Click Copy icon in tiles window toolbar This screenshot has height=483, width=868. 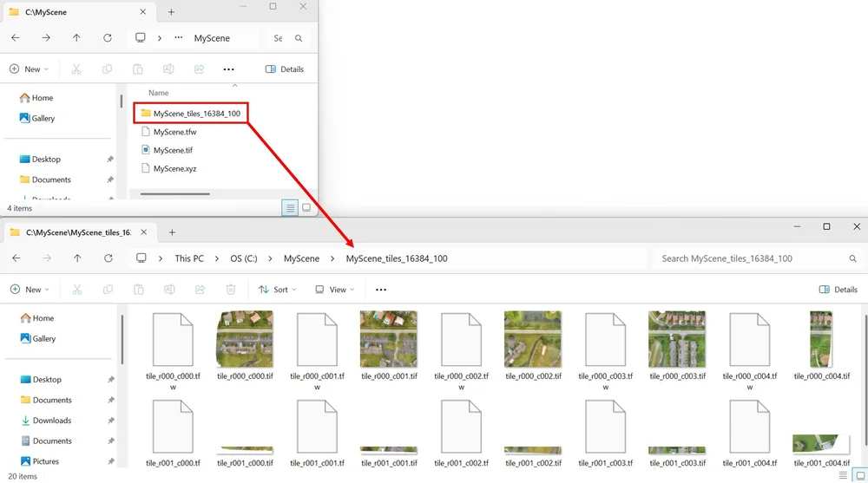[108, 290]
